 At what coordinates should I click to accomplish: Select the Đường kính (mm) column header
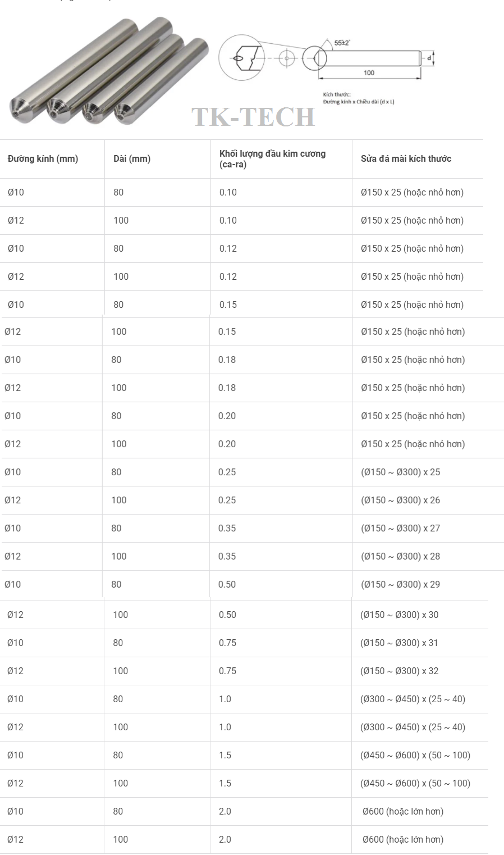(x=43, y=159)
